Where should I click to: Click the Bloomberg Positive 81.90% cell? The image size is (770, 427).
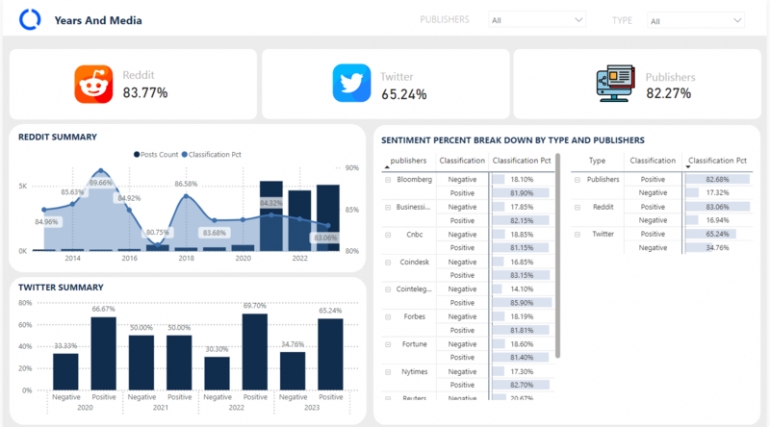tap(522, 193)
